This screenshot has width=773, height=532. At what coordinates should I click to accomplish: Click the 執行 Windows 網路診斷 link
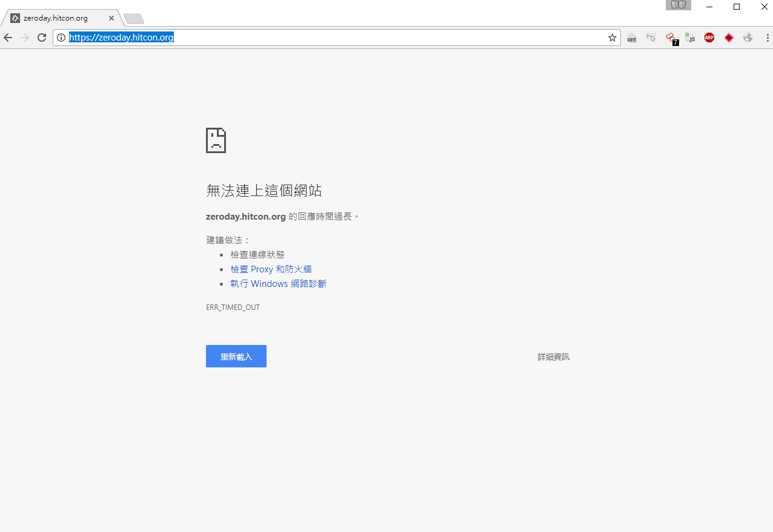[x=279, y=284]
